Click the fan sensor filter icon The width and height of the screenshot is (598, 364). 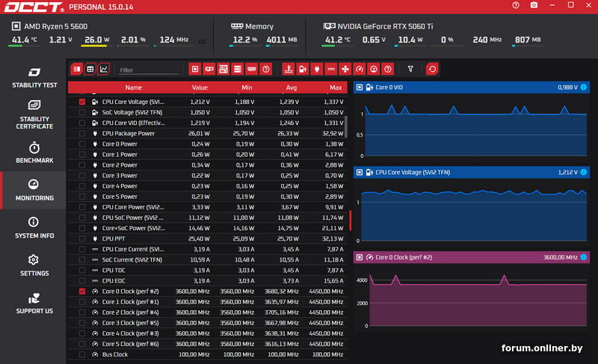[345, 70]
